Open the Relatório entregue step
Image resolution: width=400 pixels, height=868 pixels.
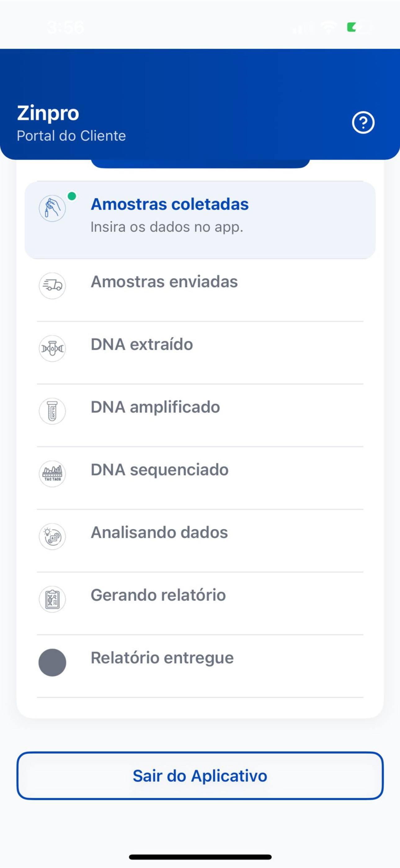pos(200,666)
